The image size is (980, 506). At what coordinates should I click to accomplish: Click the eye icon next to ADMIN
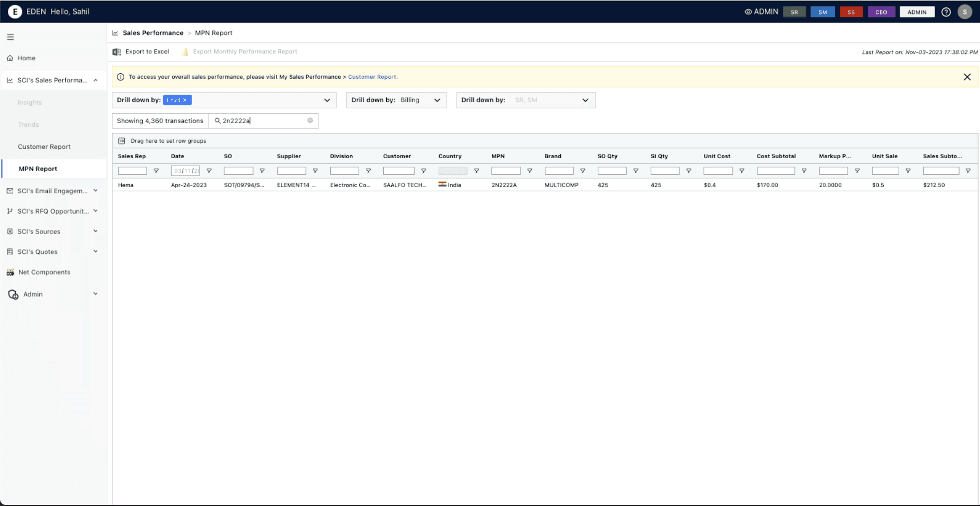748,12
